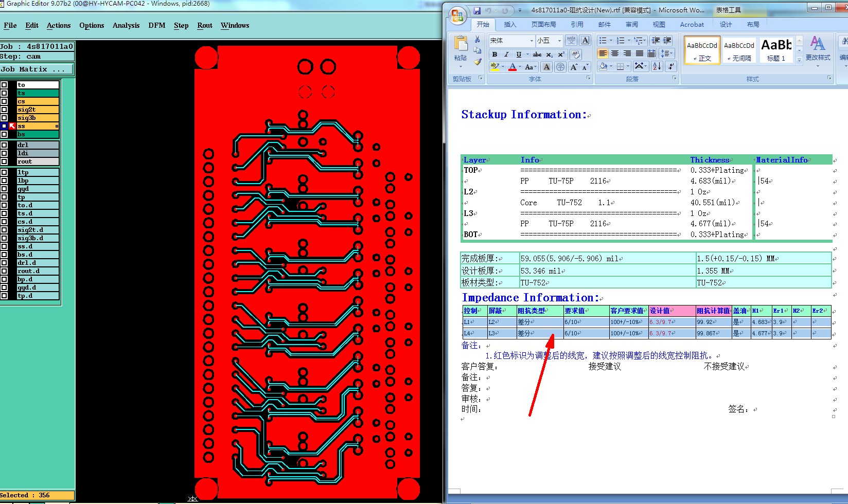848x504 pixels.
Task: Click the Cut scissors icon in Word
Action: pos(478,40)
